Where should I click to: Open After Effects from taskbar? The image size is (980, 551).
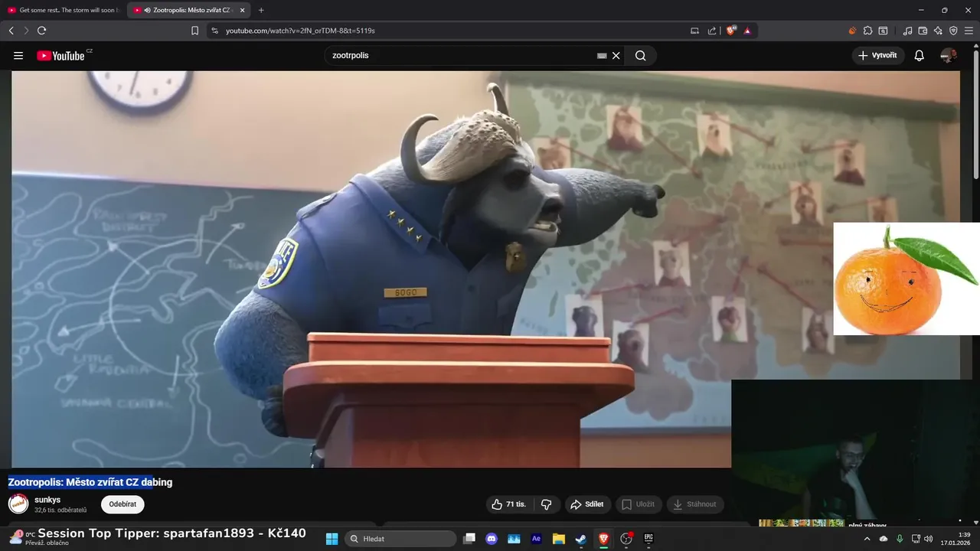tap(536, 539)
